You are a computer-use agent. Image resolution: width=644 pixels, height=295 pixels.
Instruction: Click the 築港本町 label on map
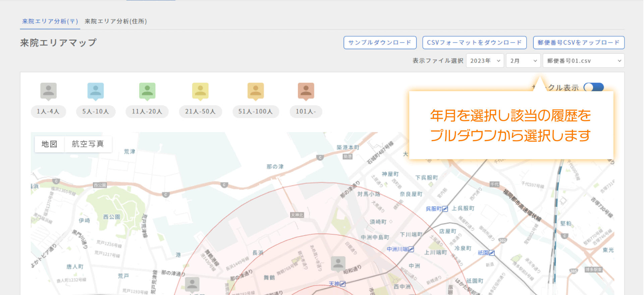click(x=348, y=147)
